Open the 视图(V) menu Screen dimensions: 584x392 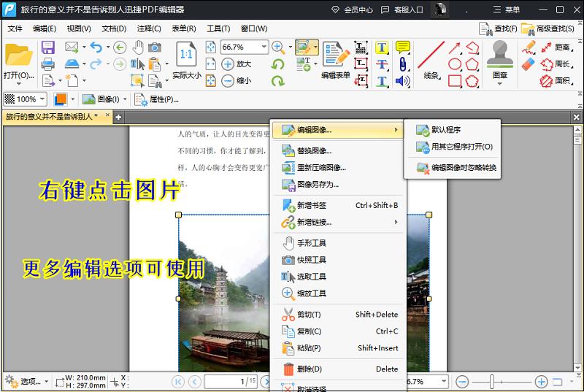(x=79, y=28)
